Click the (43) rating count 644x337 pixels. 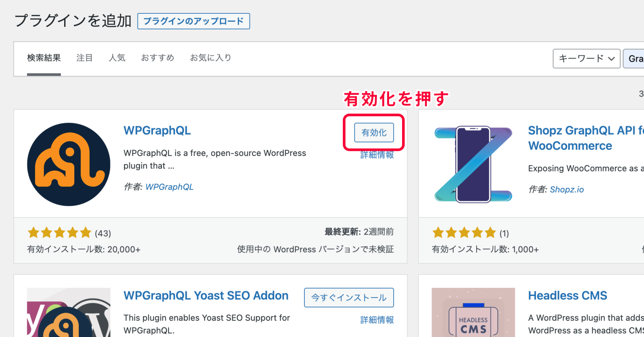103,233
